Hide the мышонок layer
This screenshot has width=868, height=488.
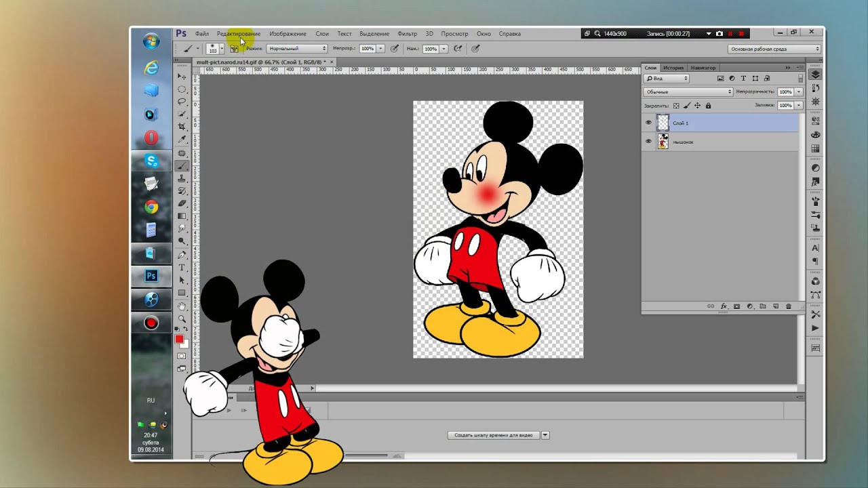point(648,142)
